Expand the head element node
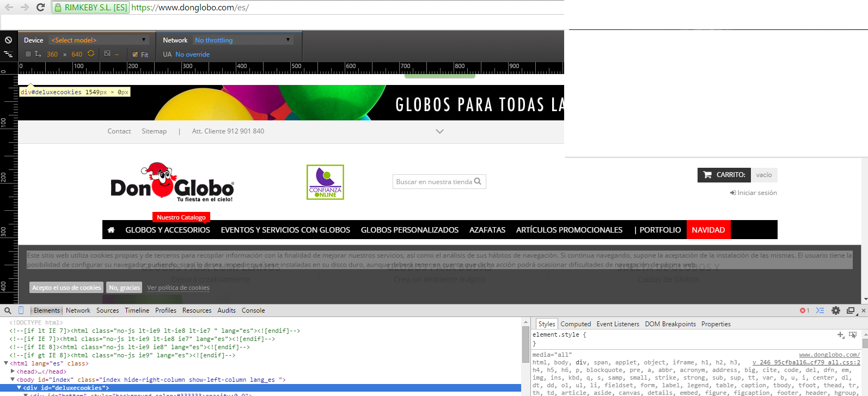The image size is (868, 396). click(13, 371)
